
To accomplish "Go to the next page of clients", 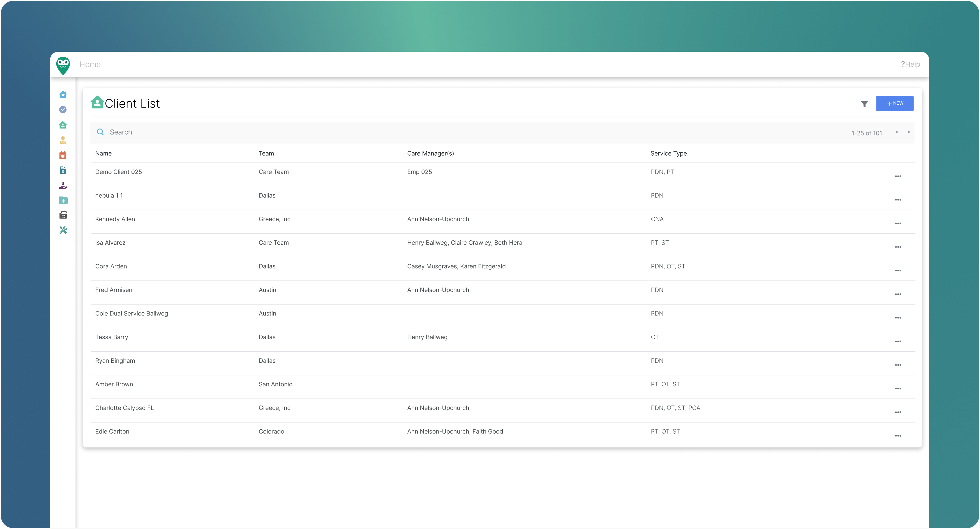I will (909, 132).
